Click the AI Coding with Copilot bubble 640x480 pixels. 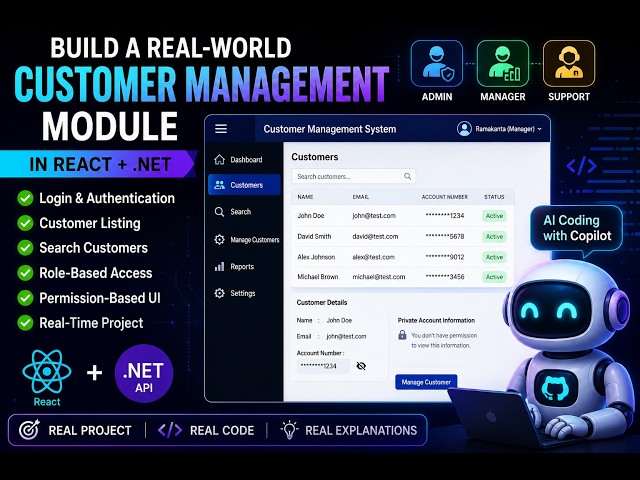(x=576, y=228)
